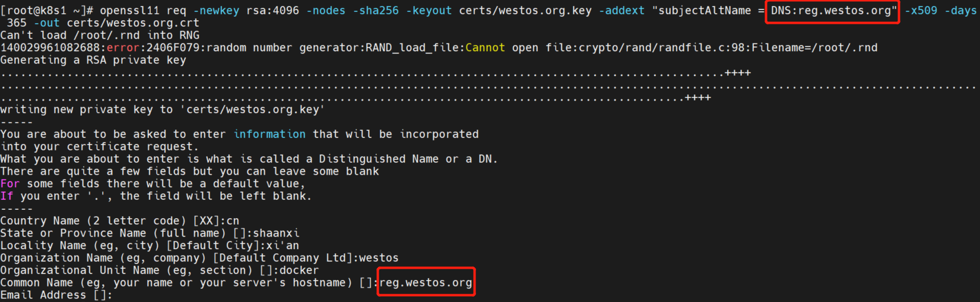Click the Country Name value 'cn'
This screenshot has width=980, height=302.
pos(233,221)
